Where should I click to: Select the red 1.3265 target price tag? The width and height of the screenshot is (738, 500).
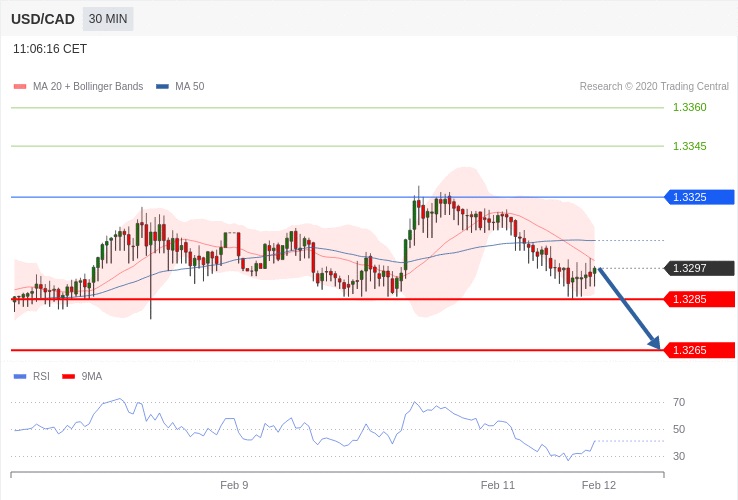click(699, 350)
